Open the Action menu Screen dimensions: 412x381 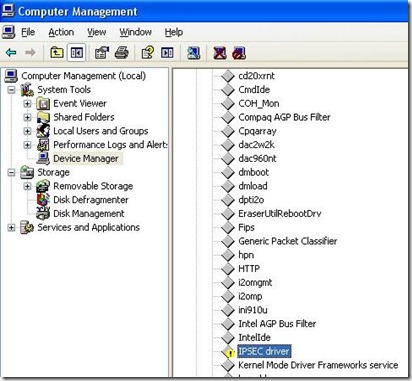[x=61, y=32]
